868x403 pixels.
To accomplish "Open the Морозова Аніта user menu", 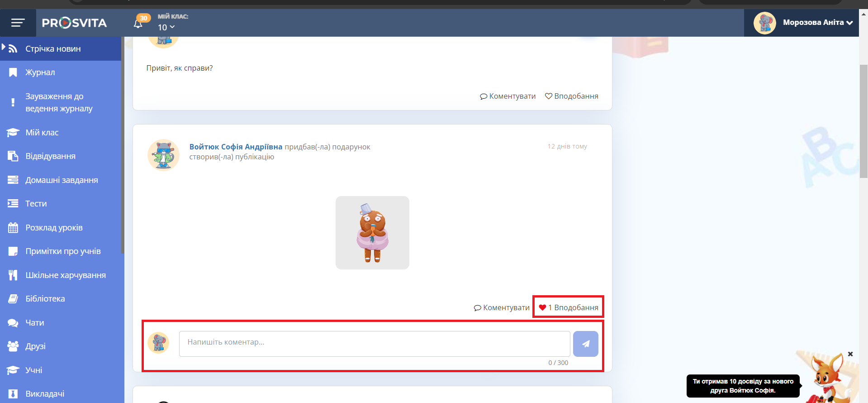I will (803, 23).
